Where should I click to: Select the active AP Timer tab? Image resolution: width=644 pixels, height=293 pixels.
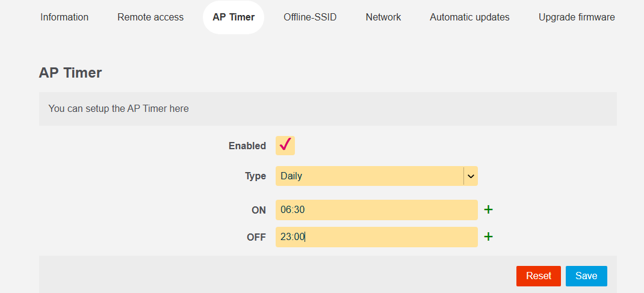[x=234, y=17]
